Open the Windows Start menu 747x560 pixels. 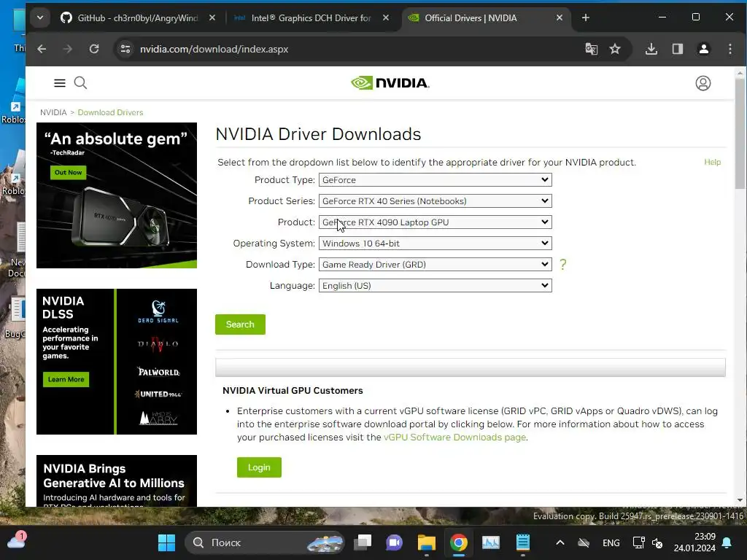click(167, 542)
